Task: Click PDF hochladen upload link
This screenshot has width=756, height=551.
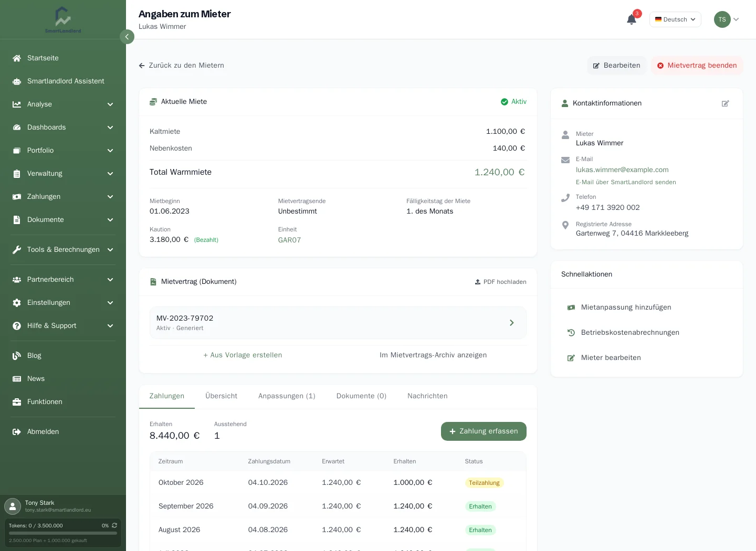Action: click(x=500, y=282)
